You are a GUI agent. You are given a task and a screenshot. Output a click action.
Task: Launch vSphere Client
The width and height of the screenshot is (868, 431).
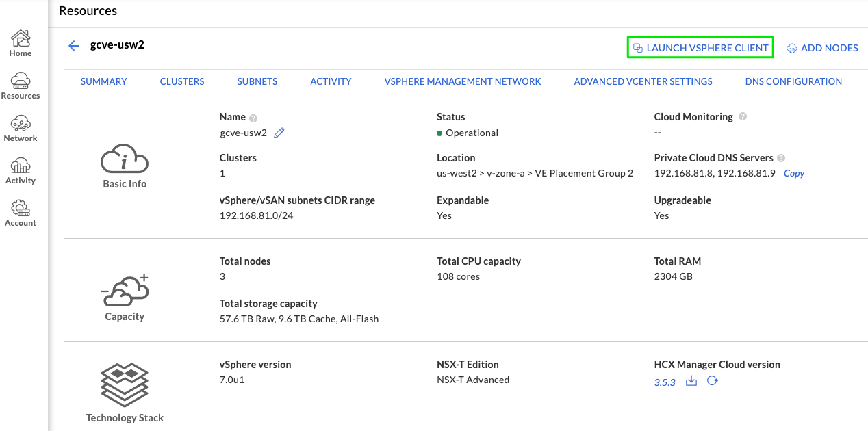pos(700,48)
